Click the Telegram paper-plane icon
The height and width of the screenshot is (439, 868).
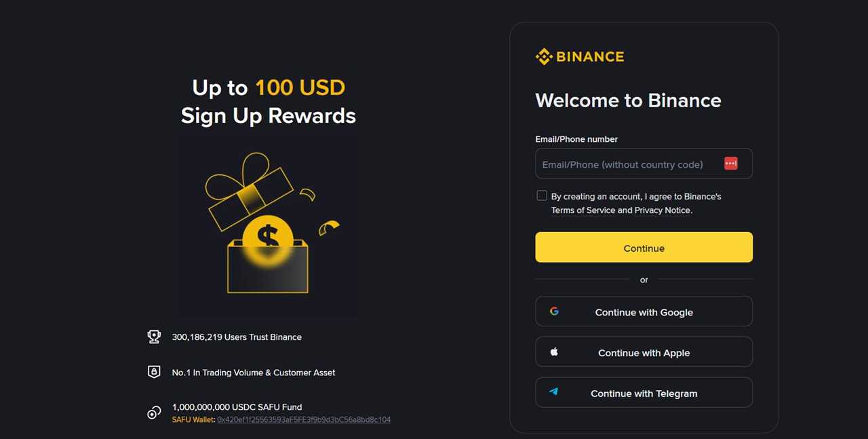click(554, 392)
